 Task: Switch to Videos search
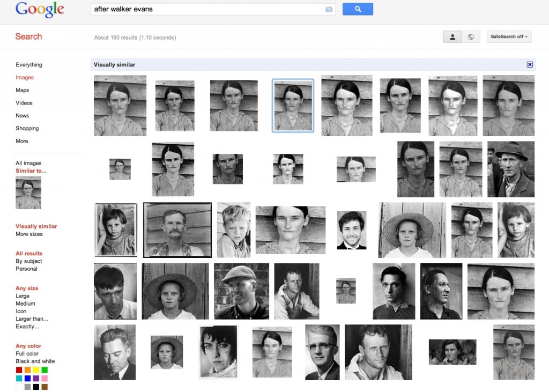[24, 102]
